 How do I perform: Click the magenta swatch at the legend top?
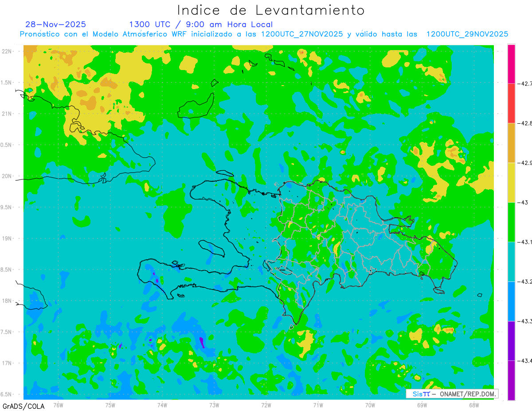(x=511, y=64)
